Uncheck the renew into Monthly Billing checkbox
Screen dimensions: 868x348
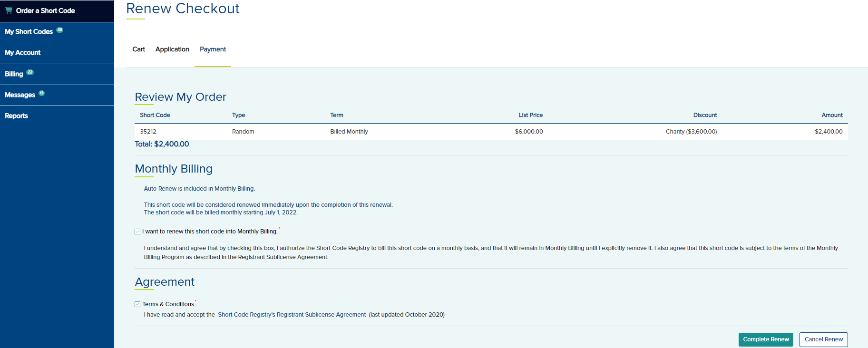click(137, 232)
